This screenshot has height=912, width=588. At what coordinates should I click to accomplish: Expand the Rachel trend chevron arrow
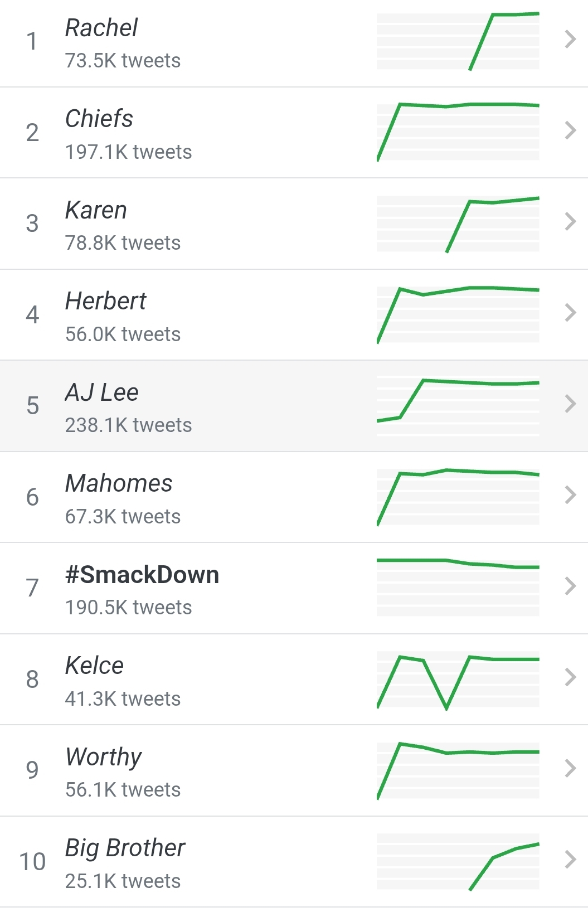[x=570, y=40]
